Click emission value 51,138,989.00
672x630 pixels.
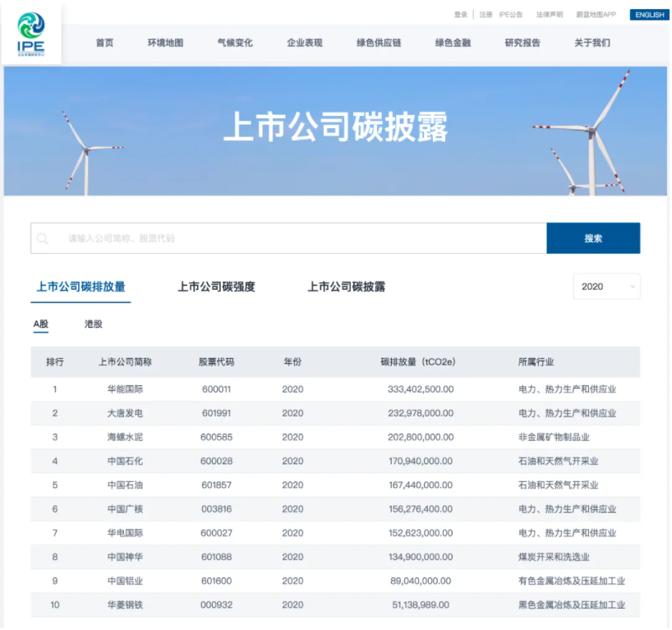click(421, 605)
